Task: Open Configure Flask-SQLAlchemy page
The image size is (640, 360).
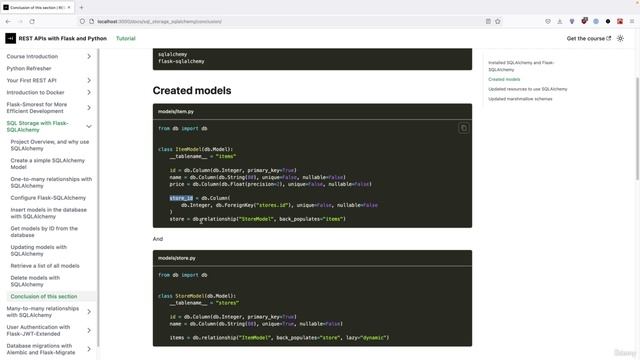Action: (x=48, y=198)
